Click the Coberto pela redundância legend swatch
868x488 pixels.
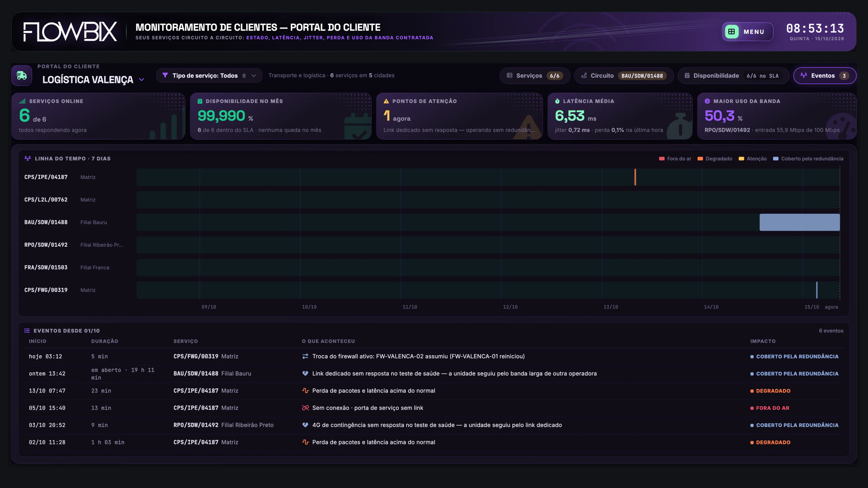pos(776,159)
